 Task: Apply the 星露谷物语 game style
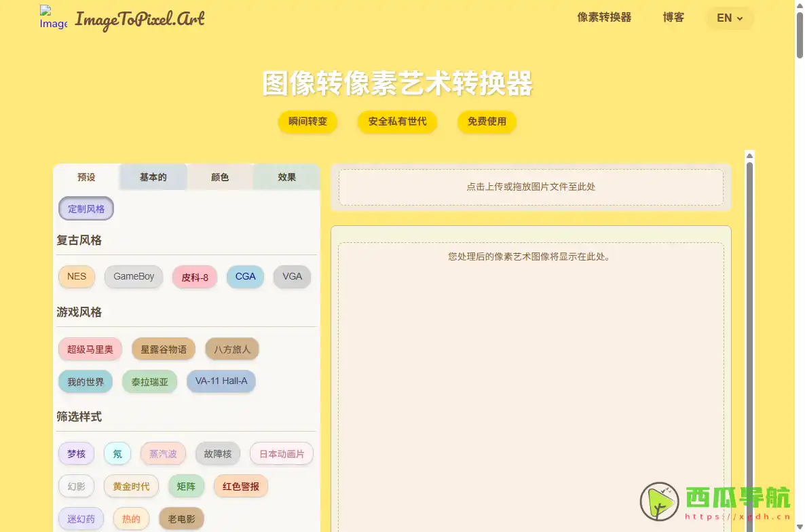(164, 349)
